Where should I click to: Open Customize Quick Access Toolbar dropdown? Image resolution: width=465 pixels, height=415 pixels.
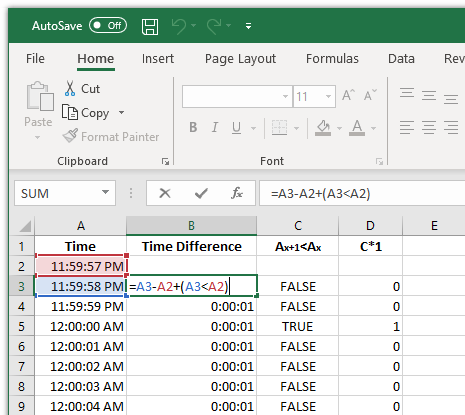[248, 26]
